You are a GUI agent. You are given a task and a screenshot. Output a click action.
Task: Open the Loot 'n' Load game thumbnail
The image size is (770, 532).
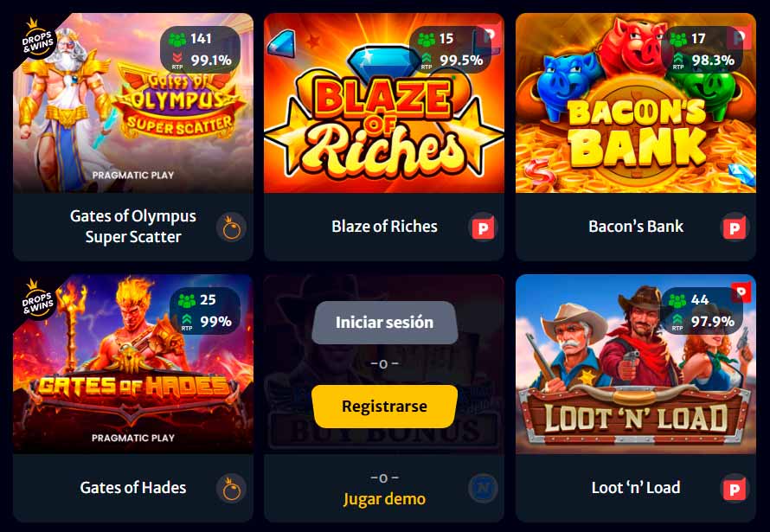635,364
